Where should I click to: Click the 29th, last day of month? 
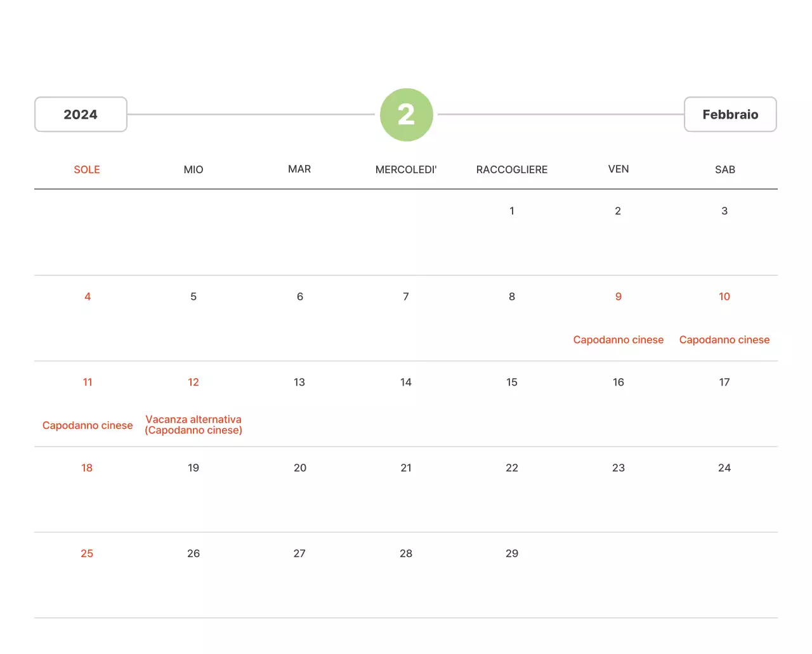tap(511, 554)
